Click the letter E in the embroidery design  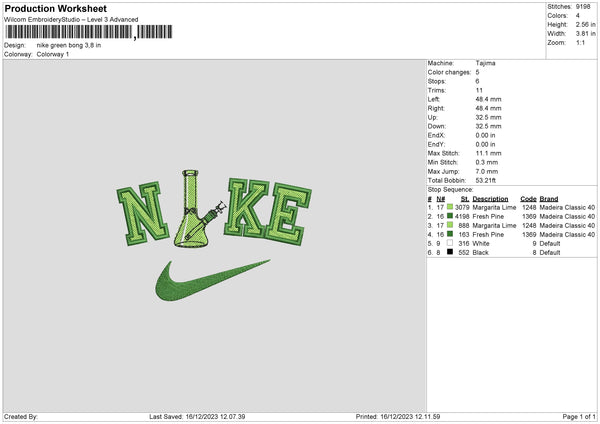(289, 214)
